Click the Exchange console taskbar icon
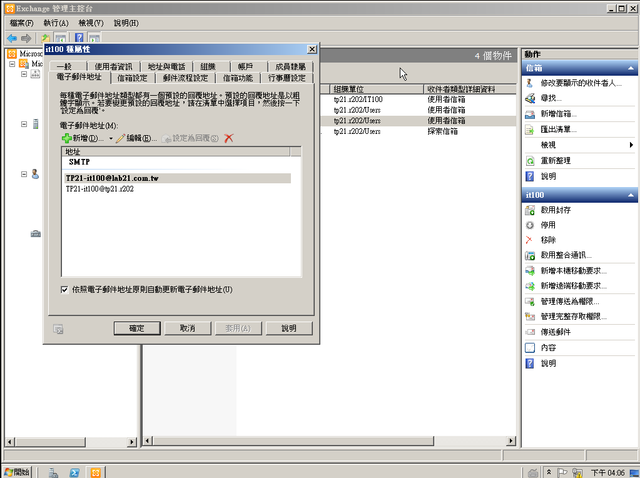 pos(96,472)
